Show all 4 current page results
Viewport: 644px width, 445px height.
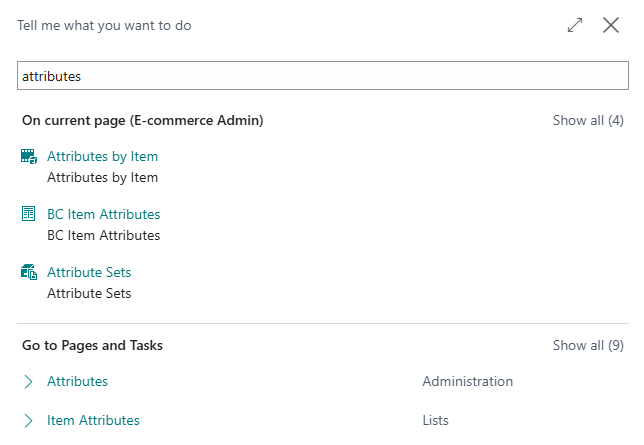coord(588,120)
